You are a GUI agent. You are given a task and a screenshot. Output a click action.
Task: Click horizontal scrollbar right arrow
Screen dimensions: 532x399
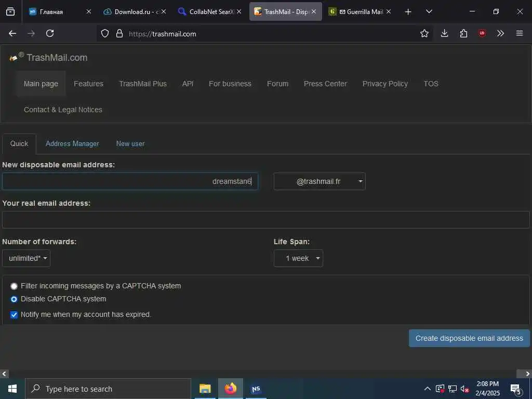[x=528, y=374]
